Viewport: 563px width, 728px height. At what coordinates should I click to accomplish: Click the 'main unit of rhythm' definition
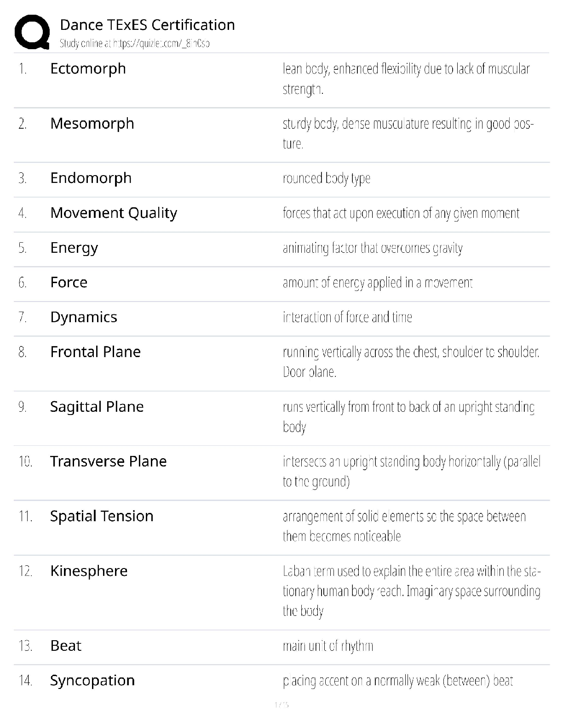point(327,646)
